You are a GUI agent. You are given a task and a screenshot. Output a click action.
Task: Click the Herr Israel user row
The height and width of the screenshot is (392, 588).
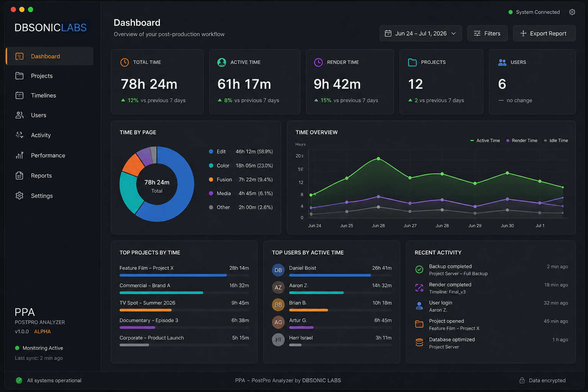(332, 340)
